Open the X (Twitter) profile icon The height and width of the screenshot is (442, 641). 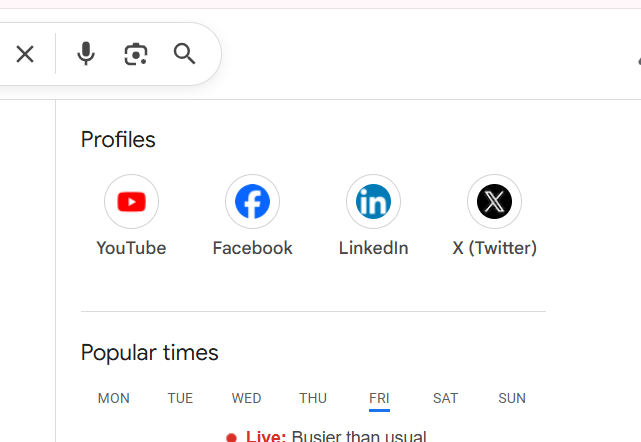(494, 202)
